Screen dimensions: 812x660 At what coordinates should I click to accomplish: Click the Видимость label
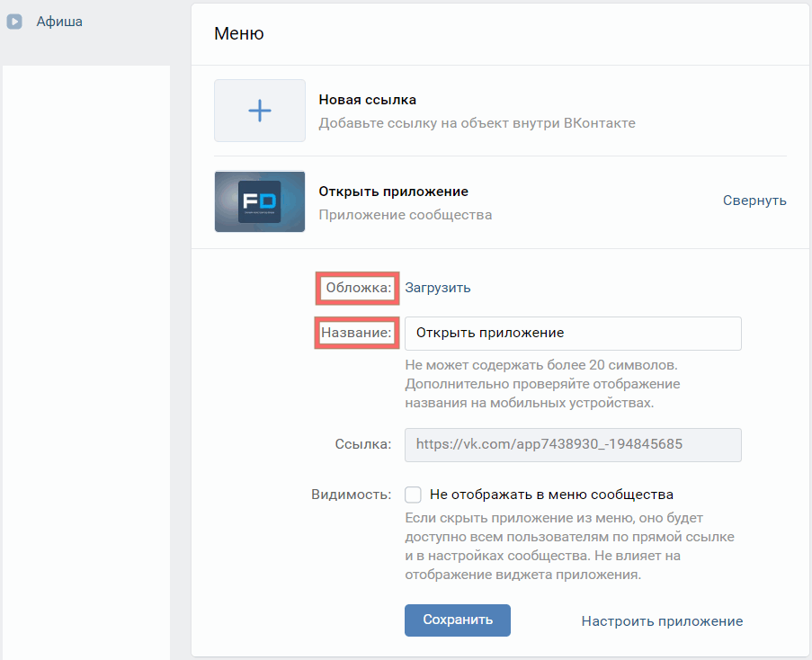click(351, 495)
